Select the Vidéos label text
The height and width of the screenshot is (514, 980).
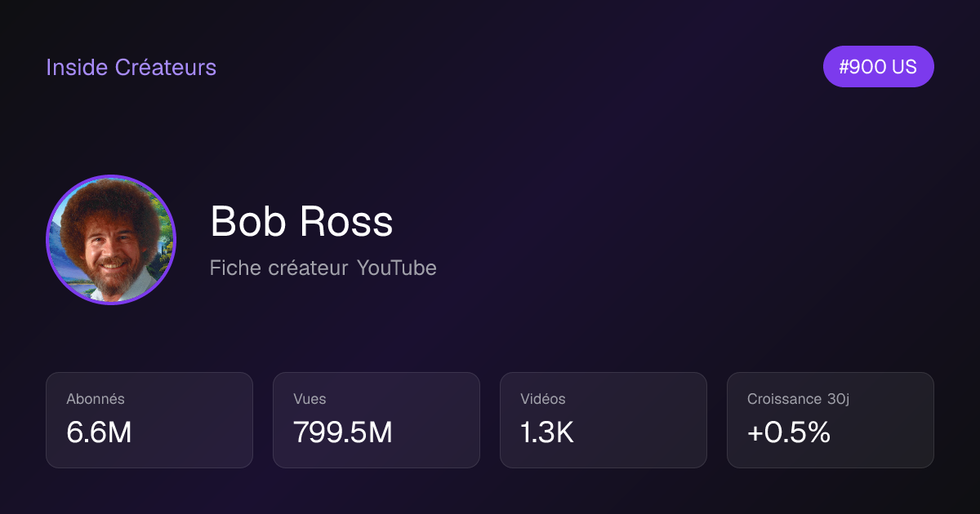coord(543,399)
